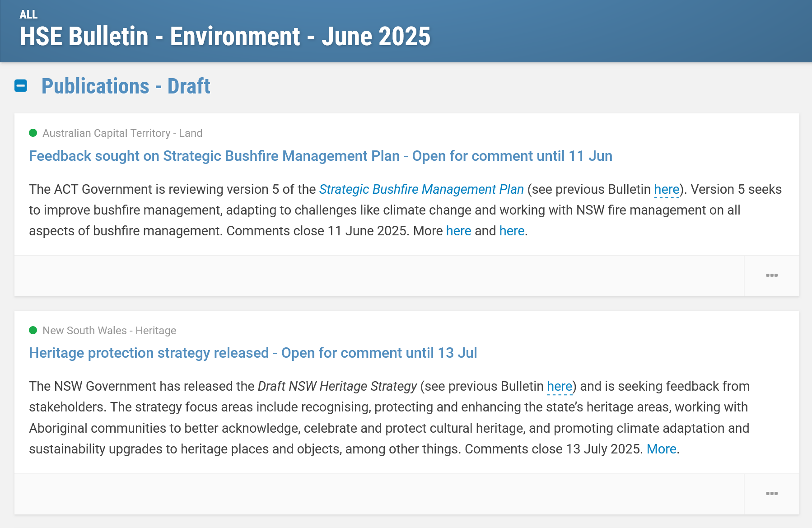812x528 pixels.
Task: Open the Feedback sought on Strategic Bushfire headline
Action: 321,156
